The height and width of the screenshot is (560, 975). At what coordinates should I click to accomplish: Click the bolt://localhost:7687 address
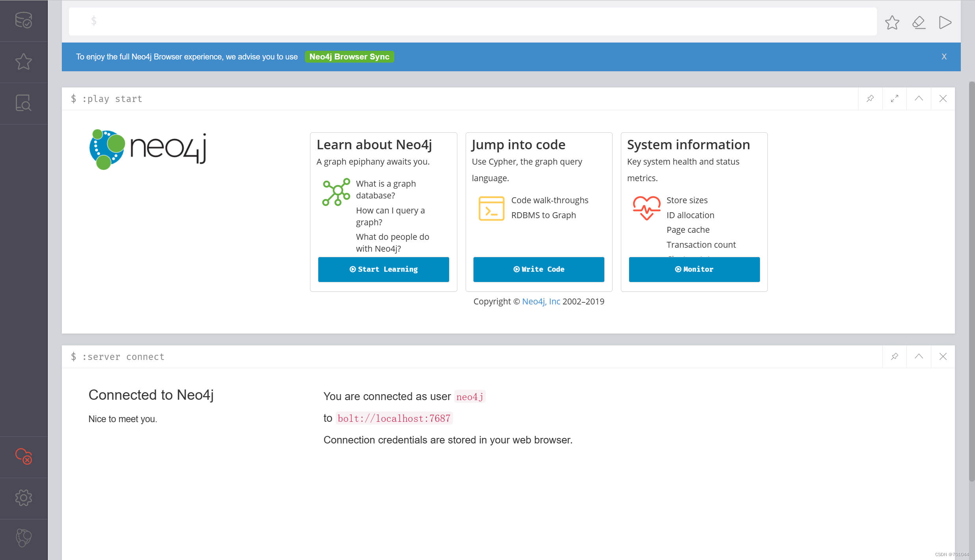pyautogui.click(x=394, y=418)
